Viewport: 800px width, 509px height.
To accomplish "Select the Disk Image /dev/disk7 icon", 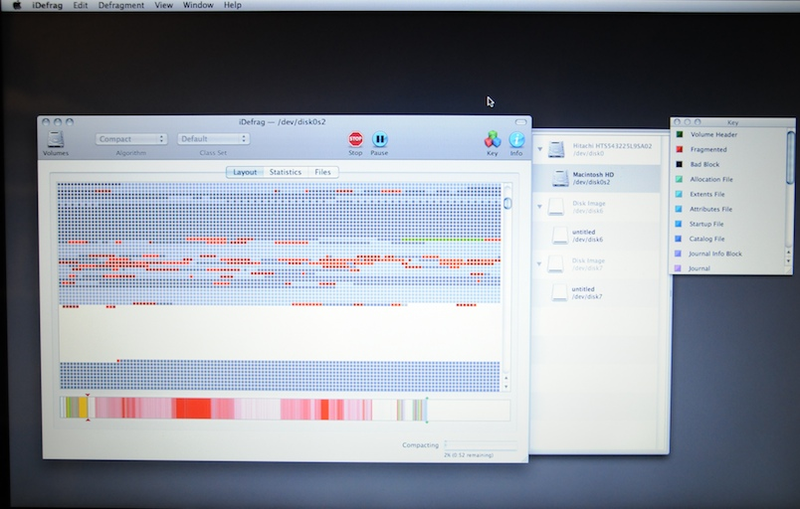I will click(x=556, y=264).
